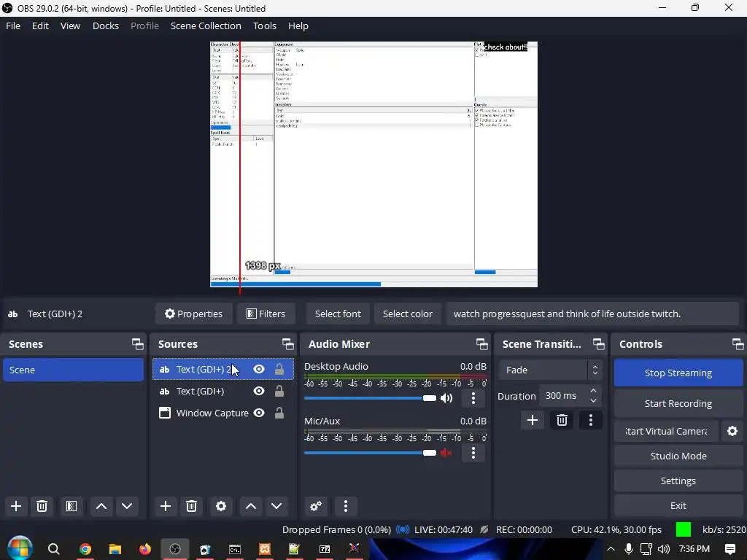
Task: Open the Help menu
Action: coord(298,26)
